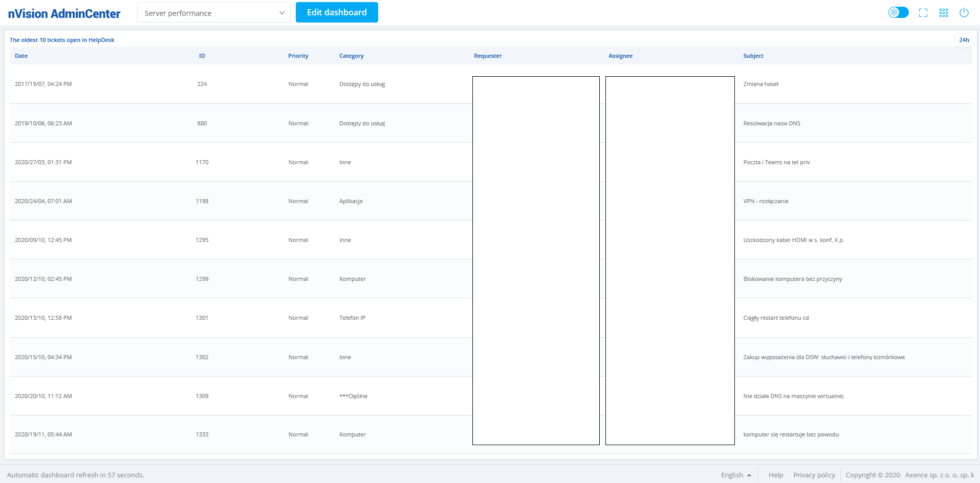Image resolution: width=980 pixels, height=483 pixels.
Task: Open the apps grid menu icon
Action: click(944, 13)
